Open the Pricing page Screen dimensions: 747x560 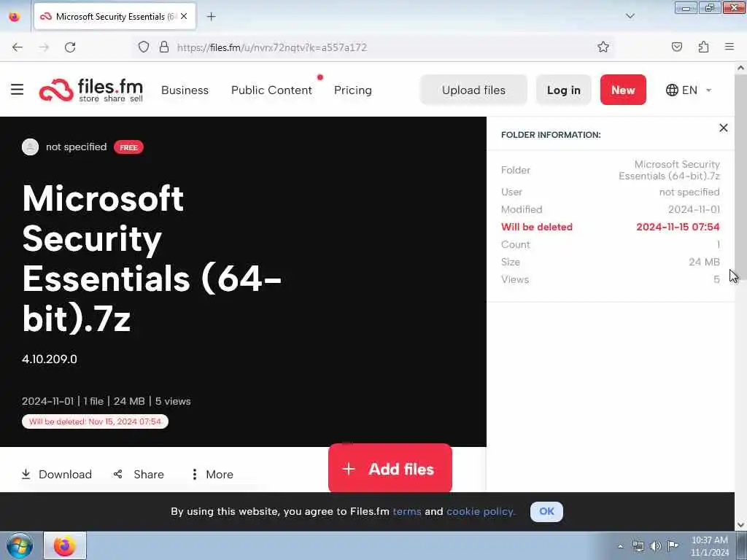[x=352, y=90]
